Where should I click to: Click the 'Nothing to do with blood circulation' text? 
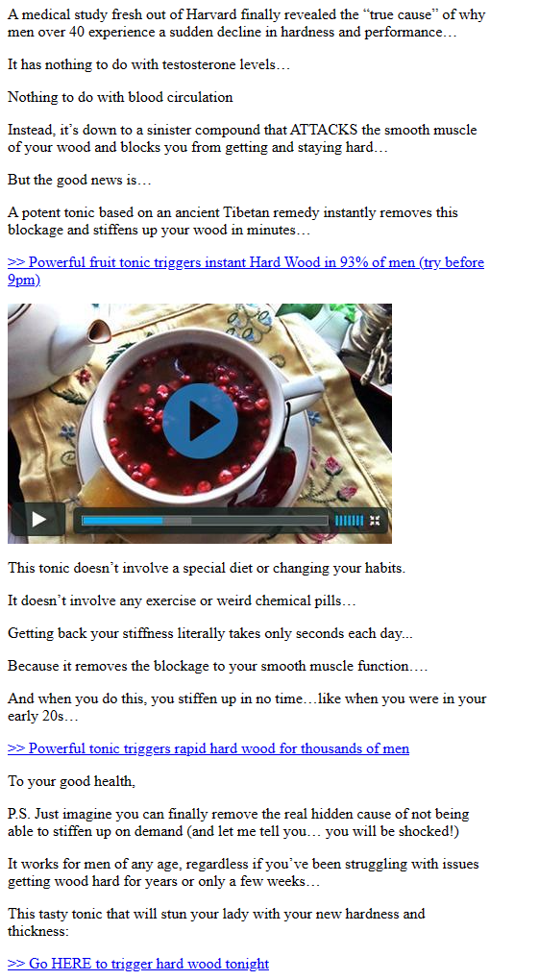point(120,97)
